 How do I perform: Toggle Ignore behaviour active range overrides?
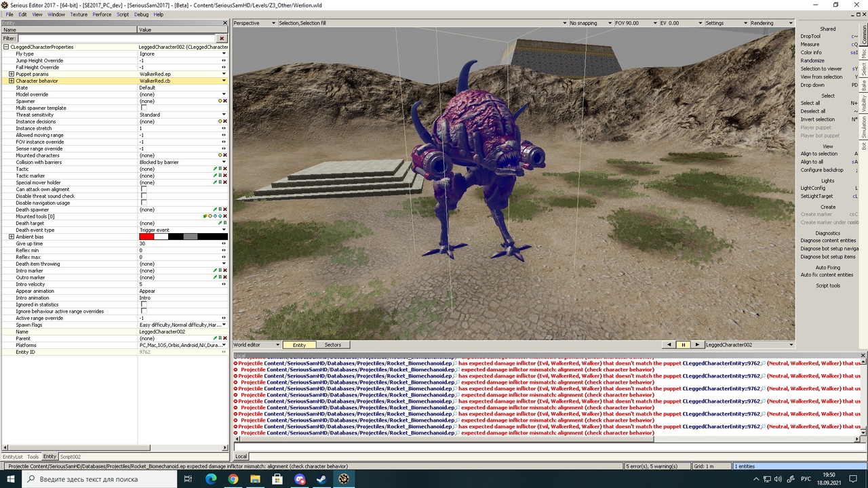coord(144,311)
